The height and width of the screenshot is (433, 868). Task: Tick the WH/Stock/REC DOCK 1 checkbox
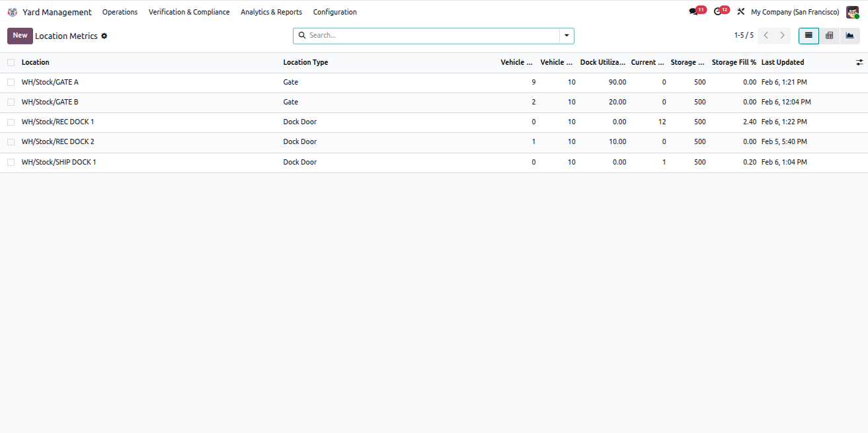(x=11, y=122)
